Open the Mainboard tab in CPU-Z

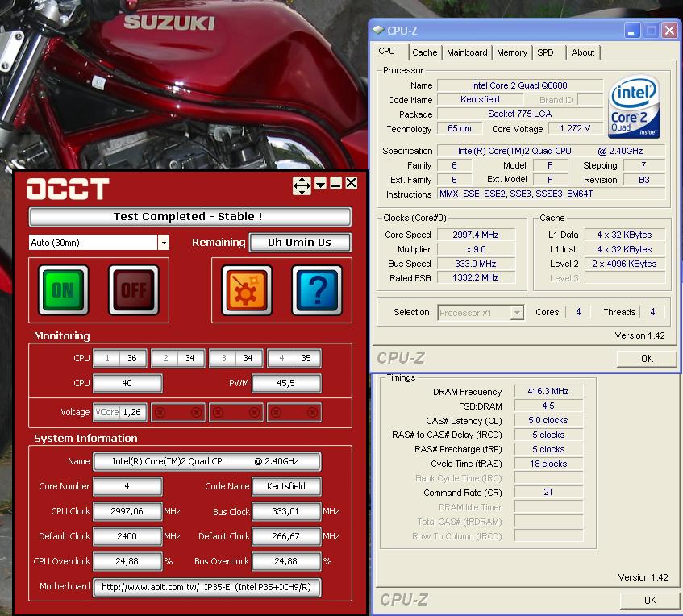tap(467, 52)
